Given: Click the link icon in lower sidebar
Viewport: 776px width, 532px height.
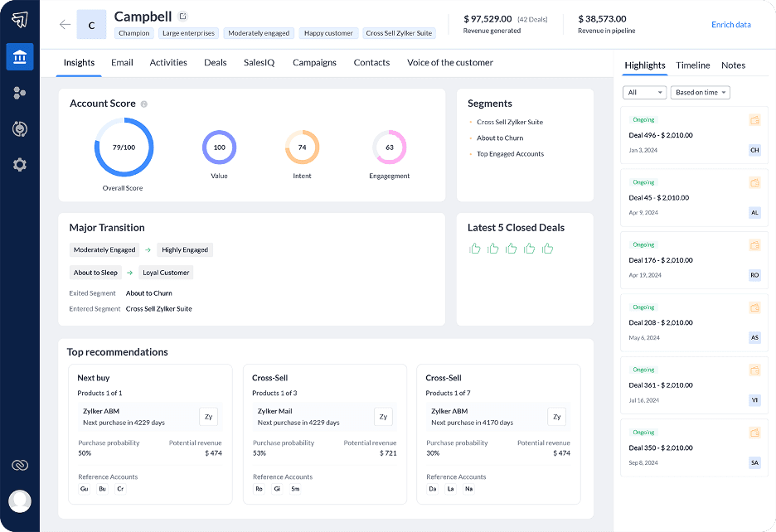Looking at the screenshot, I should (20, 466).
